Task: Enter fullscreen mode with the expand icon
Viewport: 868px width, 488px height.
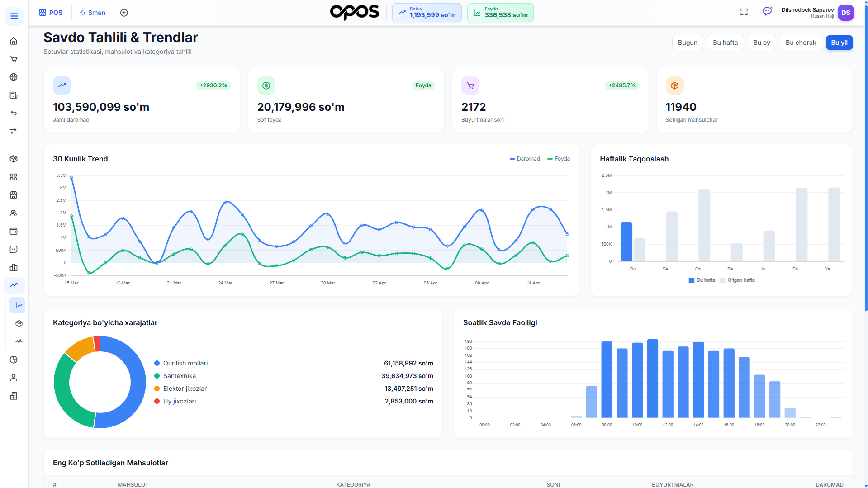Action: pyautogui.click(x=744, y=12)
